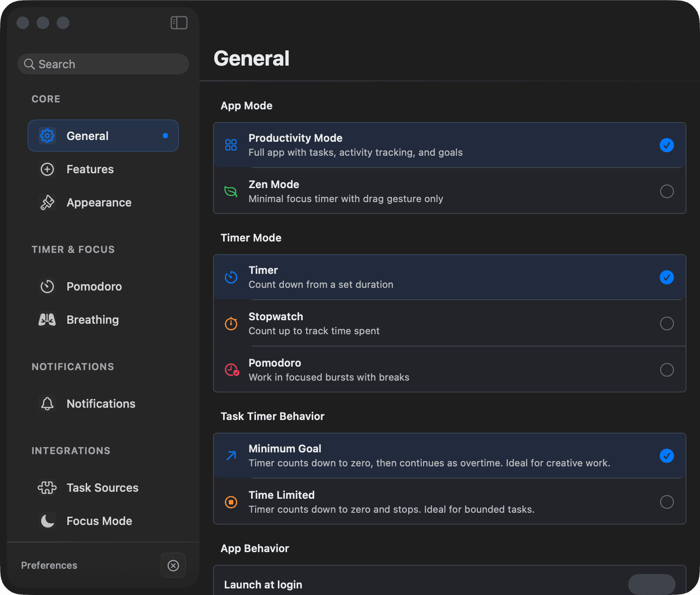Click the 'Launch at login' label
700x595 pixels.
[x=263, y=584]
